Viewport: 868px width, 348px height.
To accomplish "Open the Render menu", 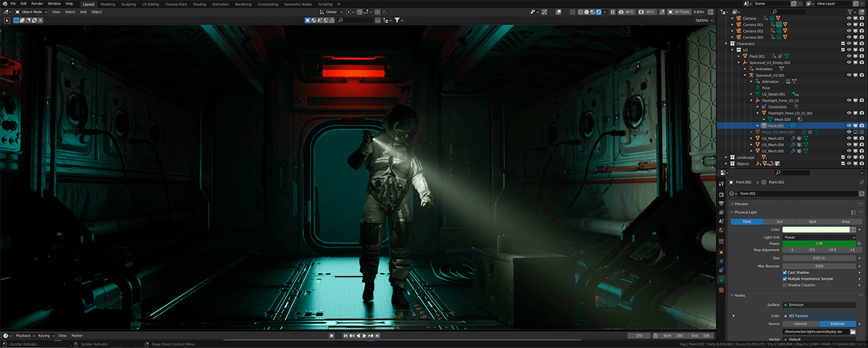I will point(37,4).
